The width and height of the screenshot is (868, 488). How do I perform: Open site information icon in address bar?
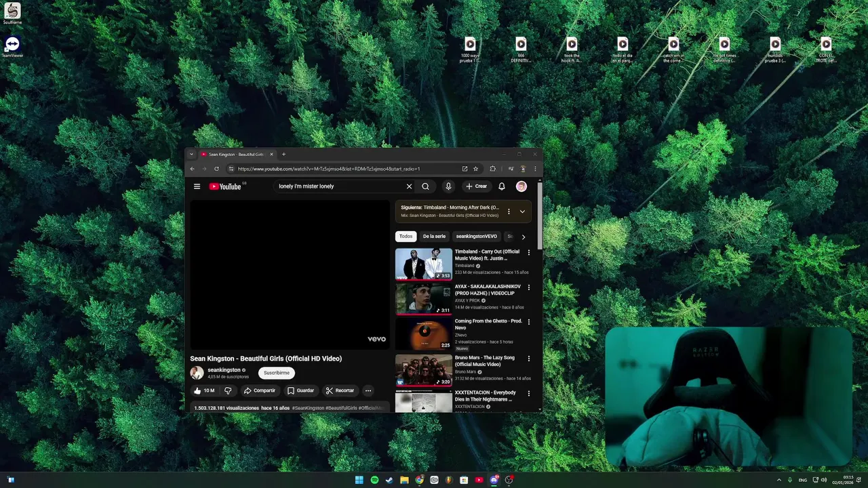pos(231,169)
